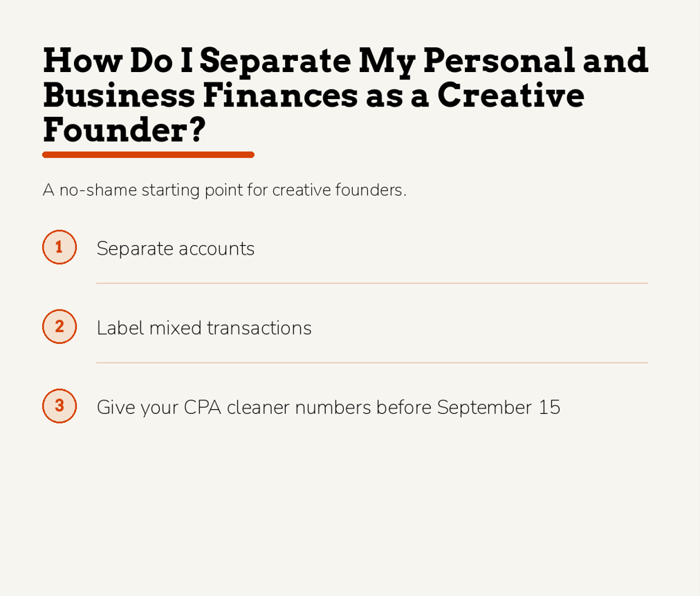This screenshot has width=700, height=596.
Task: Click the word 'Separate' in the headline
Action: click(275, 62)
